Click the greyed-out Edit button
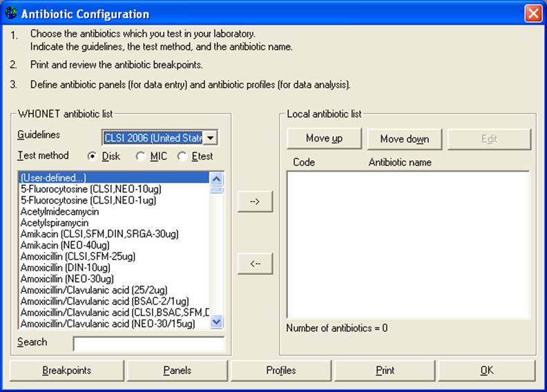This screenshot has height=392, width=547. coord(489,139)
